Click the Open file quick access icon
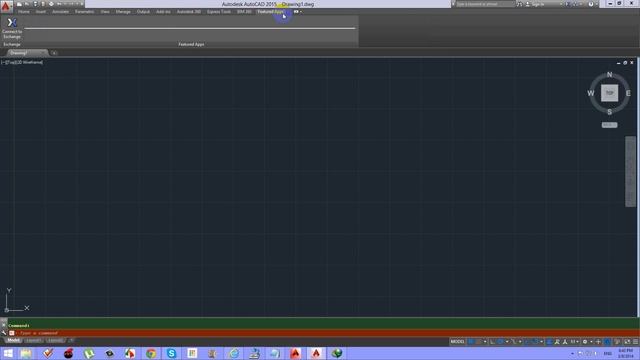 tap(27, 4)
